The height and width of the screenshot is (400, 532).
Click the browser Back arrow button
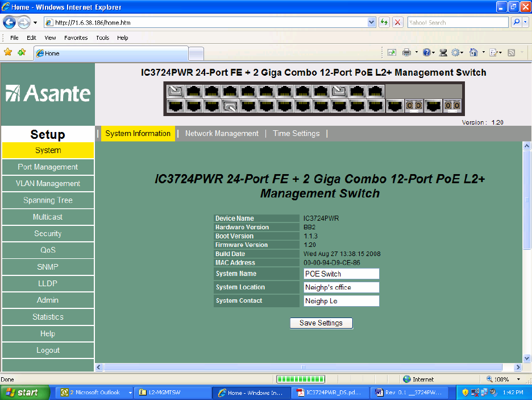(10, 23)
